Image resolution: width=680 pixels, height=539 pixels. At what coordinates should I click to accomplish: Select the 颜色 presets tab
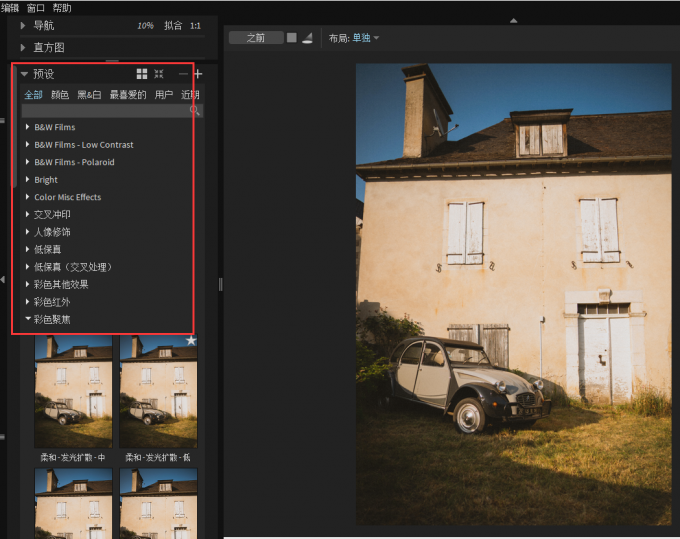[60, 95]
